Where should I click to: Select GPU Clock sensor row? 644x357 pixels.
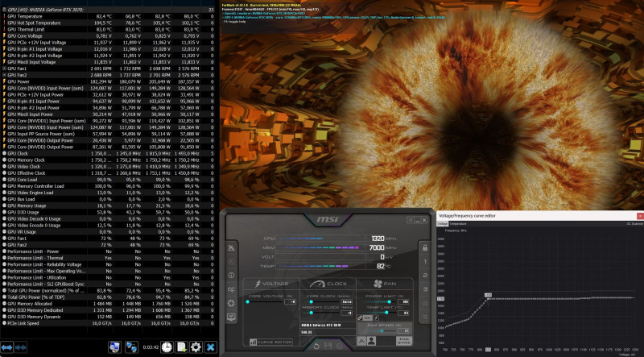tap(108, 153)
